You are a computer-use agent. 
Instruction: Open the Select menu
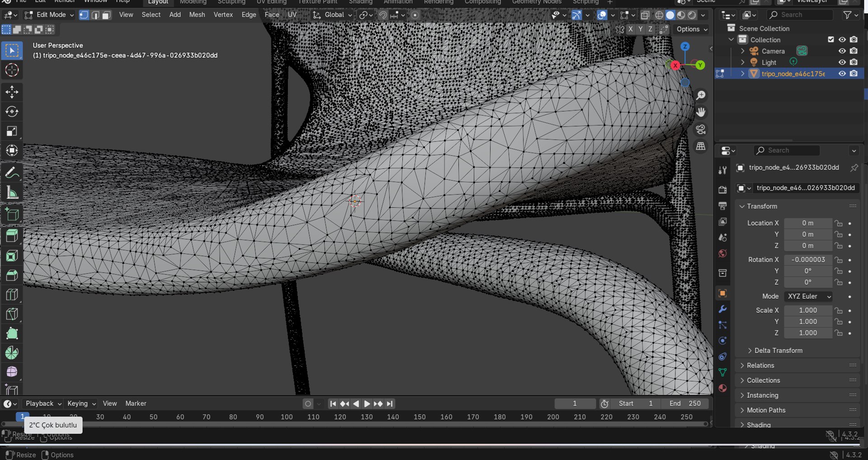(151, 15)
